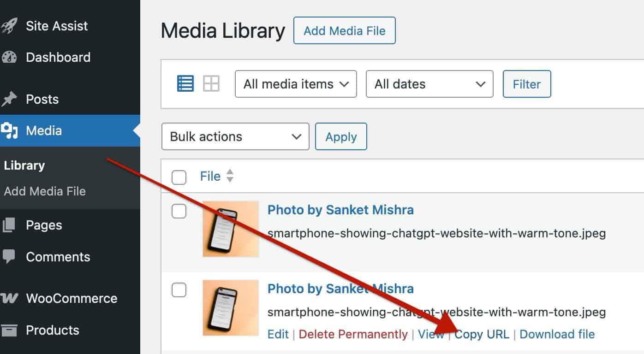This screenshot has width=644, height=354.
Task: Select Add Media File in sidebar submenu
Action: point(45,191)
